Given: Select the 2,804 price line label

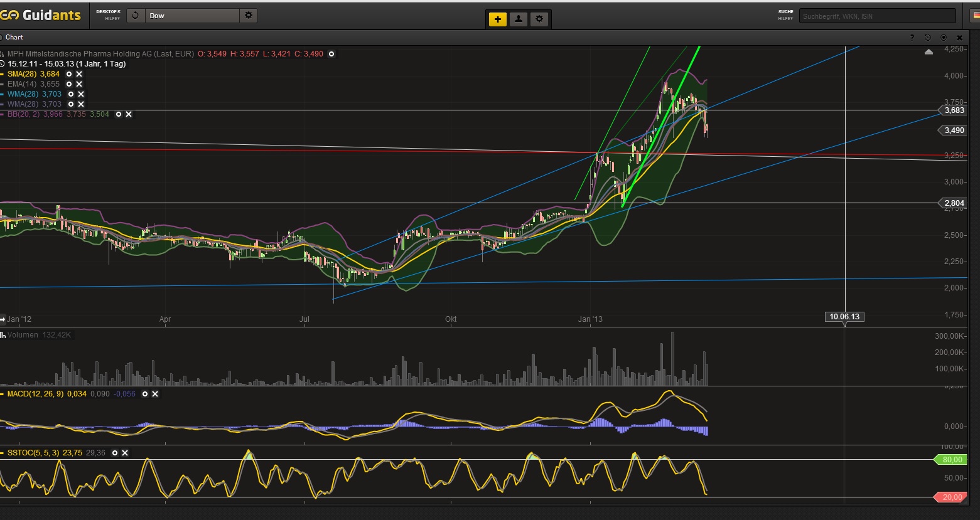Looking at the screenshot, I should 954,203.
